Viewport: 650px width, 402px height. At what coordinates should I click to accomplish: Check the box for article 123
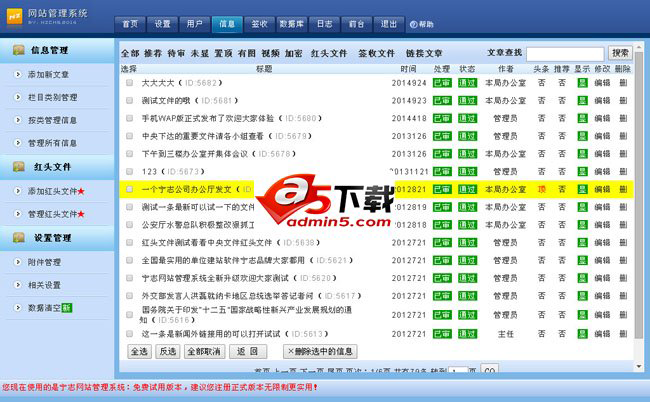tap(129, 171)
